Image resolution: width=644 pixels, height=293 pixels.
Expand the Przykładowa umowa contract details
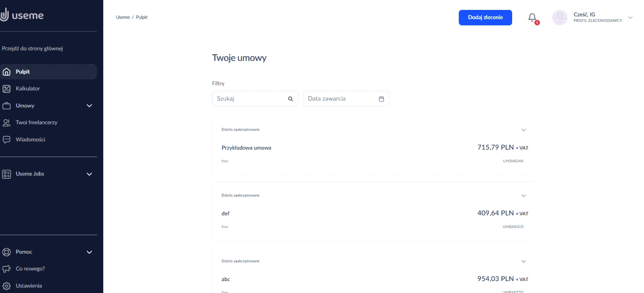(523, 130)
